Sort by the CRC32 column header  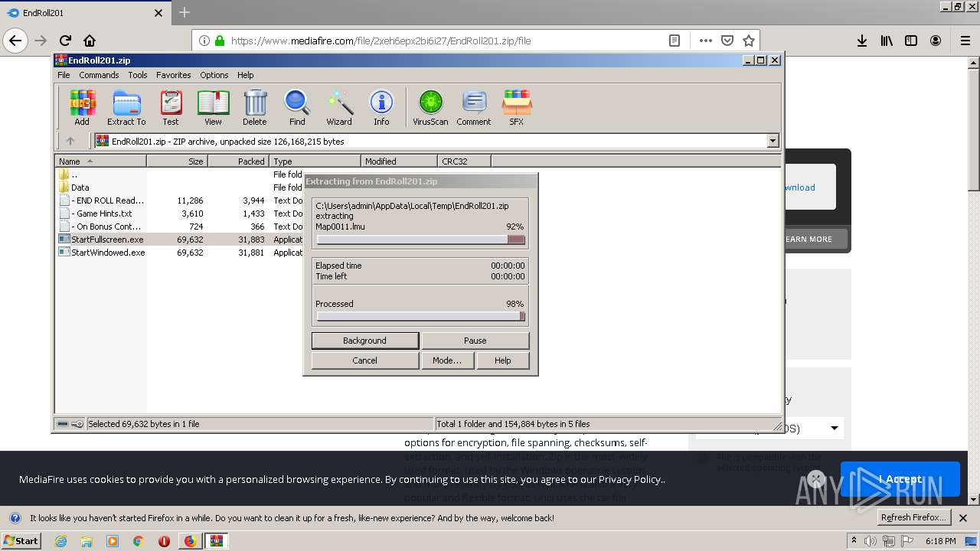tap(464, 161)
